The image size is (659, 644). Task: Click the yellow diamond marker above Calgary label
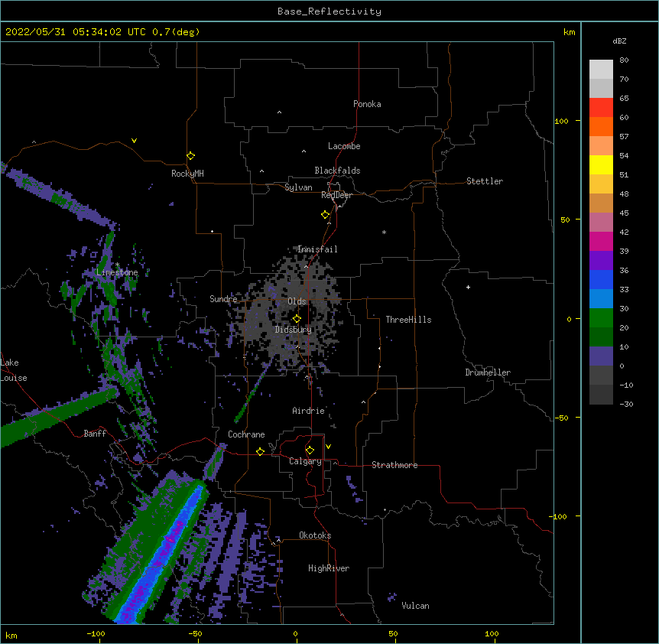coord(310,450)
